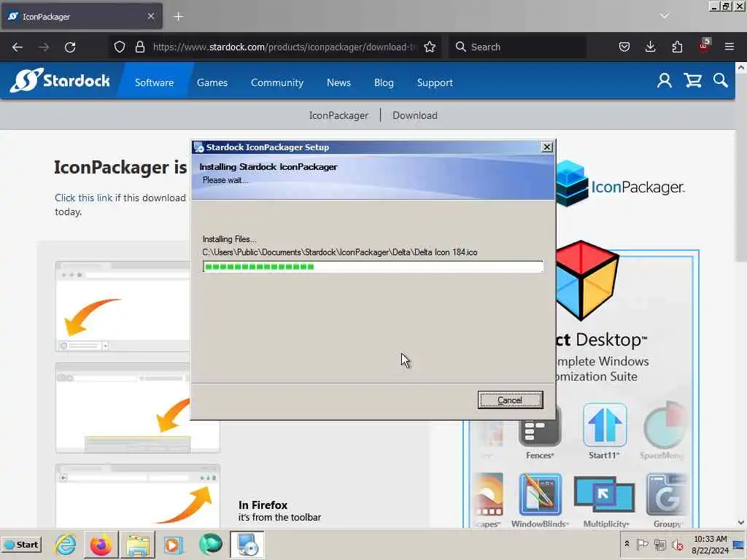Open the Games menu
747x560 pixels.
(x=212, y=82)
